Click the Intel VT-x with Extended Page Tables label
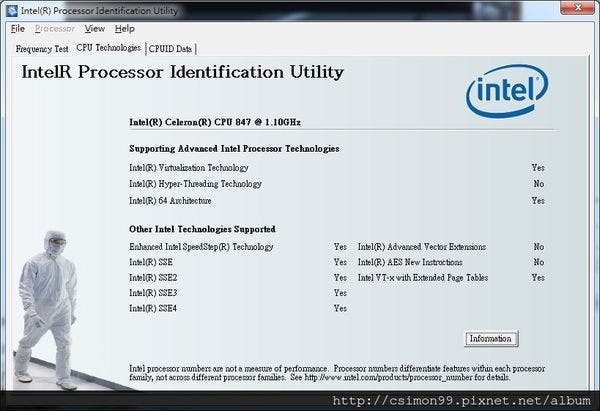 click(x=423, y=278)
